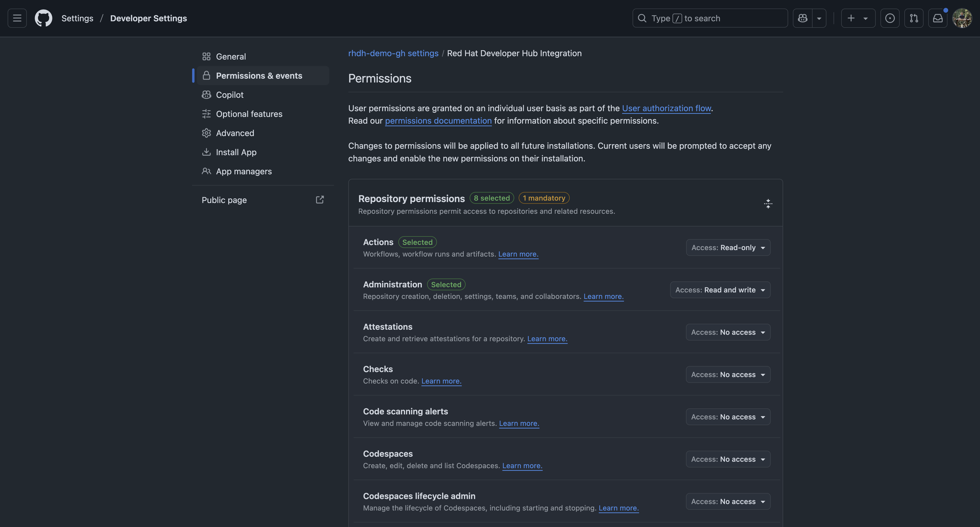Screen dimensions: 980x527
Task: Focus the Type / to search field
Action: 709,18
